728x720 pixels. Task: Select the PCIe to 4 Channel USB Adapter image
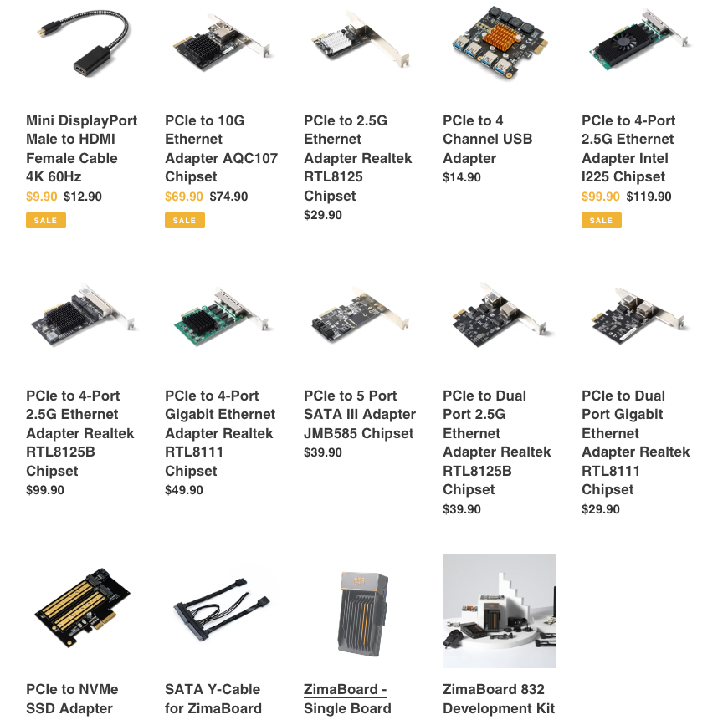pyautogui.click(x=499, y=43)
